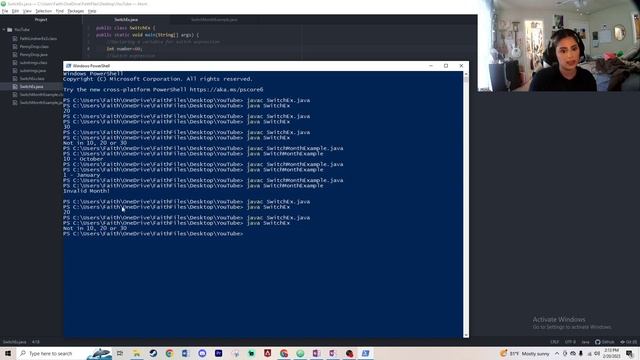Click the Atom icon in title bar
The image size is (640, 360).
(3, 4)
